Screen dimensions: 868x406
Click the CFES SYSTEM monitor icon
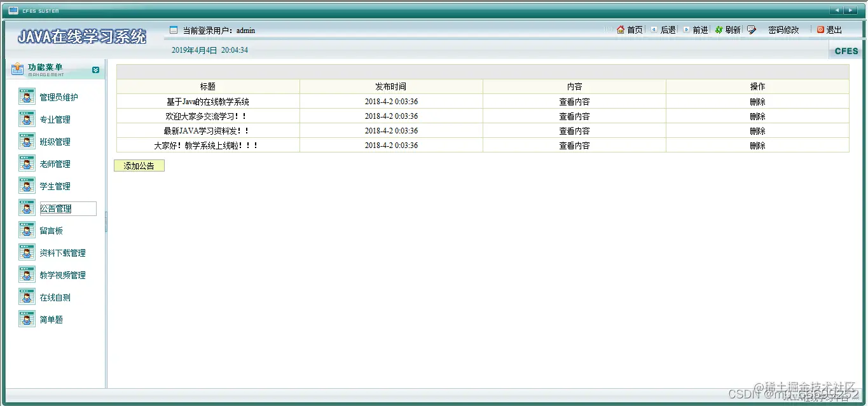[x=13, y=10]
